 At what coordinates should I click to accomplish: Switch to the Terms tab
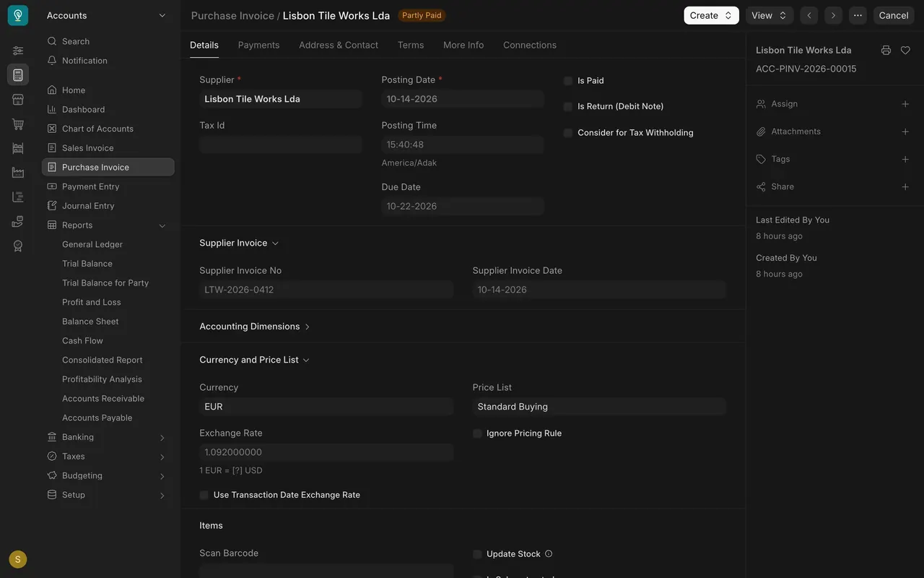(x=411, y=45)
